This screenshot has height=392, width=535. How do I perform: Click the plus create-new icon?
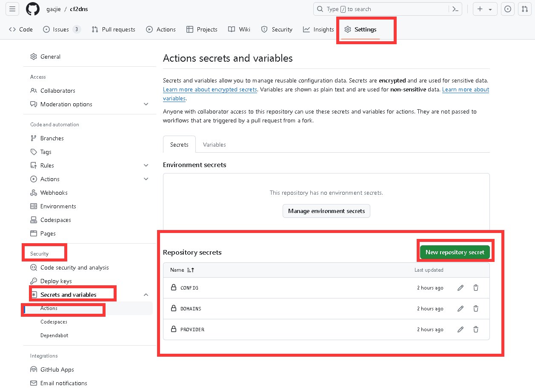click(480, 9)
